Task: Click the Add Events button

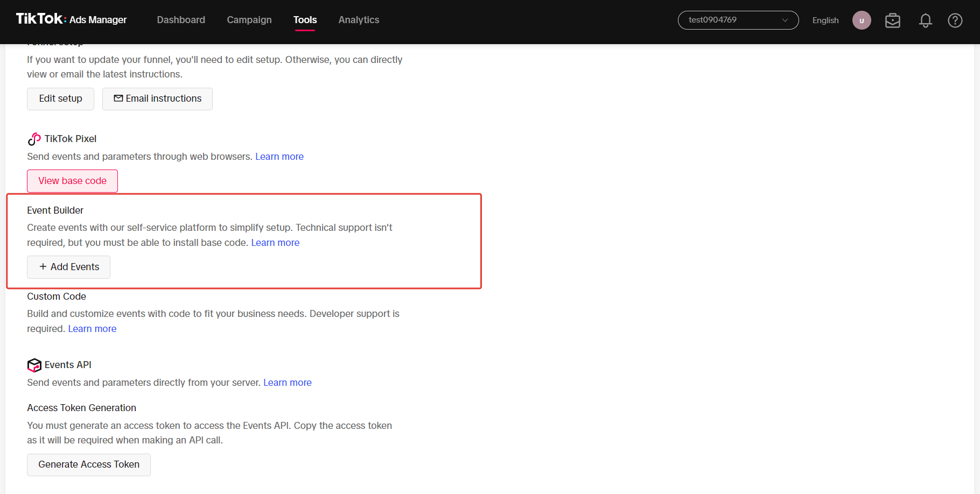Action: coord(68,267)
